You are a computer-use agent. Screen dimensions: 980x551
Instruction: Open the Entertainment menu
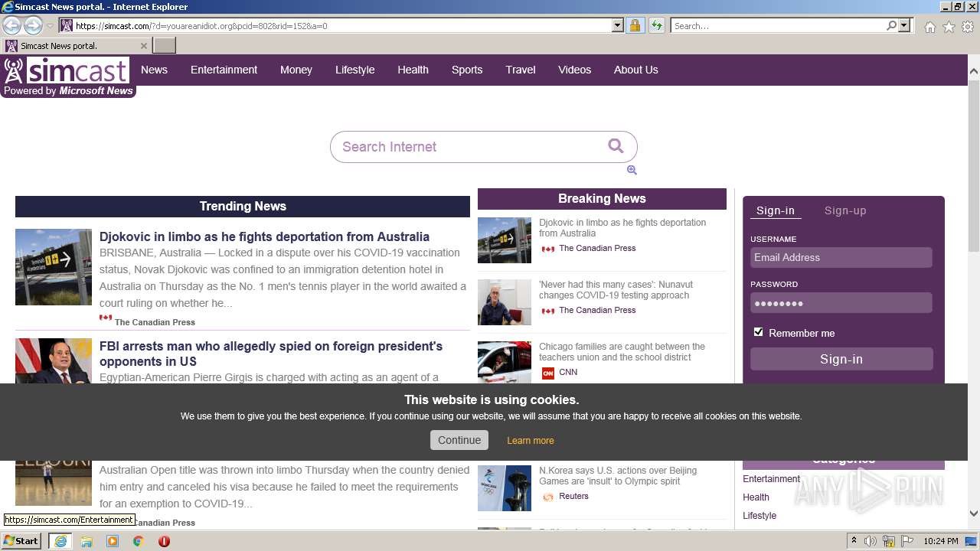click(x=224, y=70)
